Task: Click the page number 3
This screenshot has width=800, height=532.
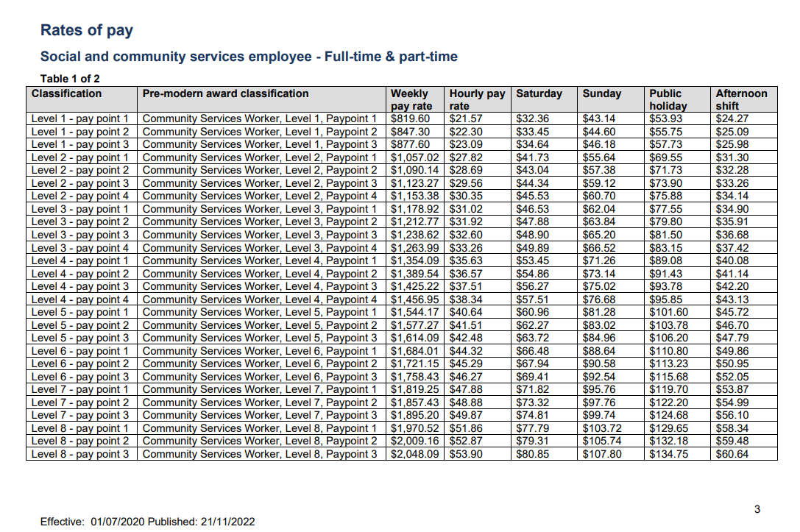Action: point(757,508)
